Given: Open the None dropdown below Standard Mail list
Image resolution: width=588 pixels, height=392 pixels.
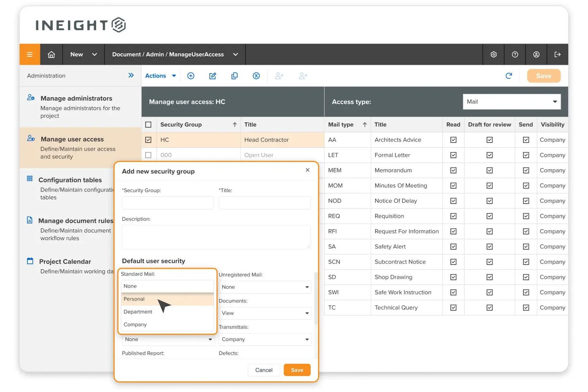Looking at the screenshot, I should 168,339.
